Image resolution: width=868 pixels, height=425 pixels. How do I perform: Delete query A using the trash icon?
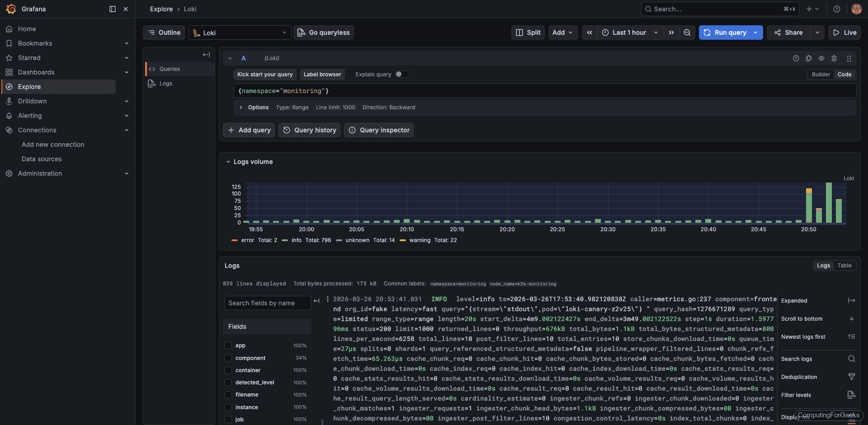point(834,58)
